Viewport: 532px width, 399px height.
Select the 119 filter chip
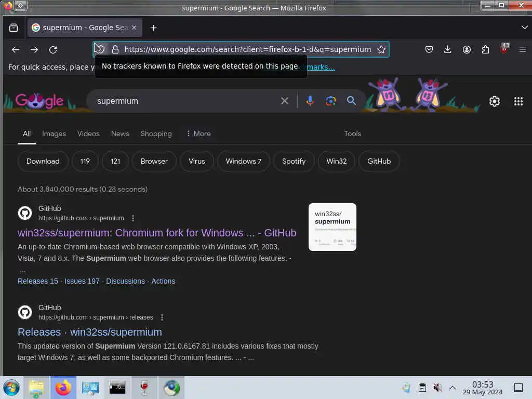point(85,161)
